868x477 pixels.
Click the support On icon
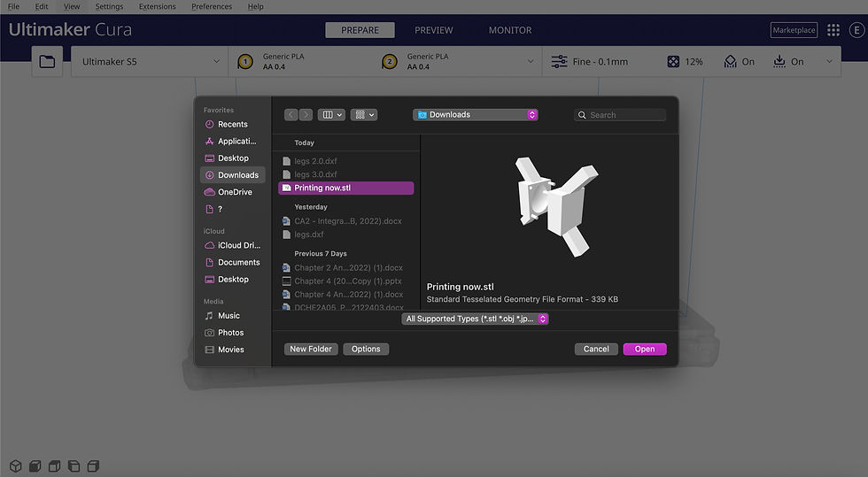click(730, 61)
